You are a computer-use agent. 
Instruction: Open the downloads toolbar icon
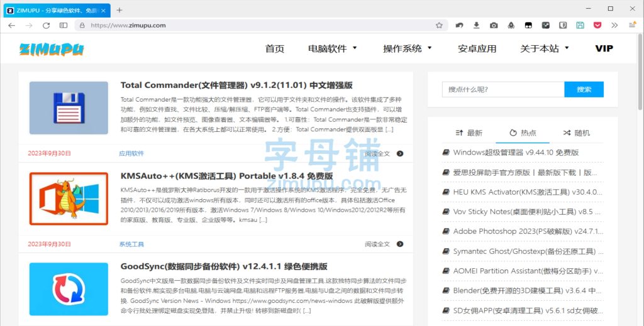pyautogui.click(x=477, y=25)
